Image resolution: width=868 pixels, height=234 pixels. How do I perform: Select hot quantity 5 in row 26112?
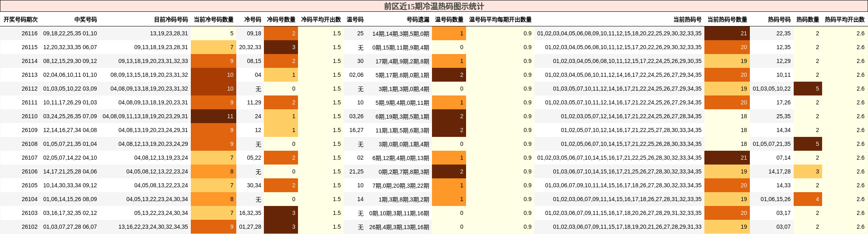pos(808,89)
